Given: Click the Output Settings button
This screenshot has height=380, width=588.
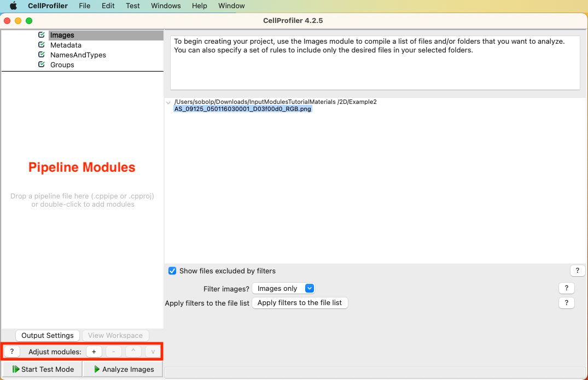Looking at the screenshot, I should coord(48,335).
